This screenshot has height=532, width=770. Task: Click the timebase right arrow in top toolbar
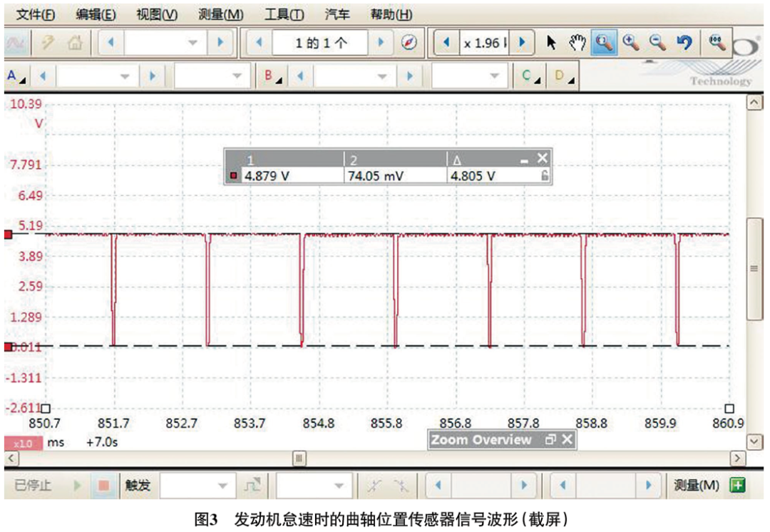coord(220,43)
